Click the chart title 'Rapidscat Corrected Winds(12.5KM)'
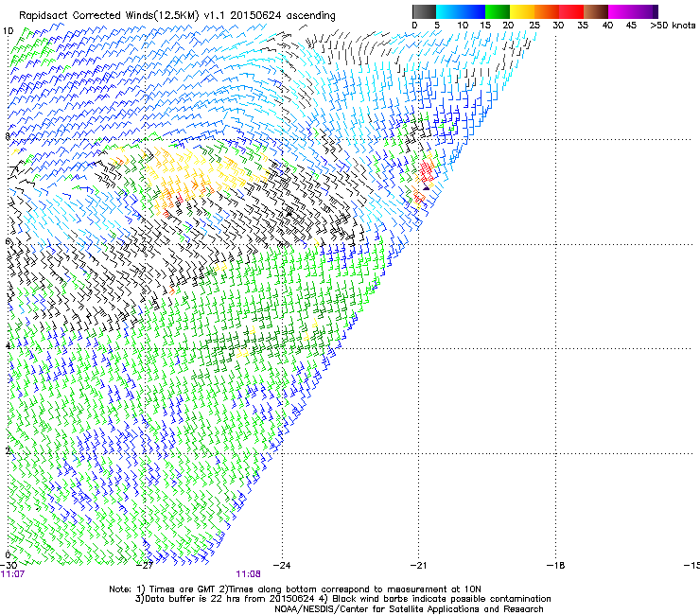The height and width of the screenshot is (615, 700). [109, 16]
